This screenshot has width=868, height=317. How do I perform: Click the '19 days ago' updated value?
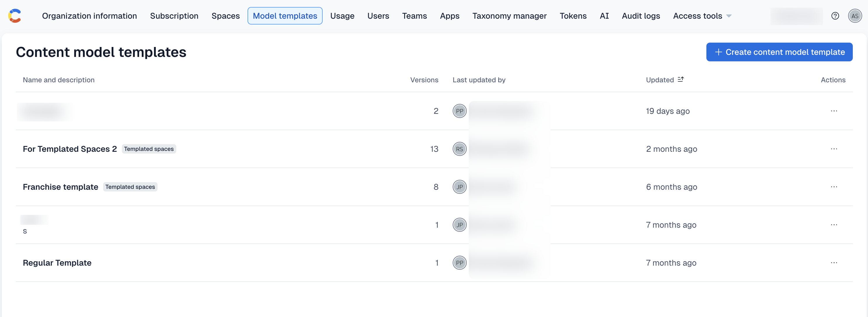(668, 111)
